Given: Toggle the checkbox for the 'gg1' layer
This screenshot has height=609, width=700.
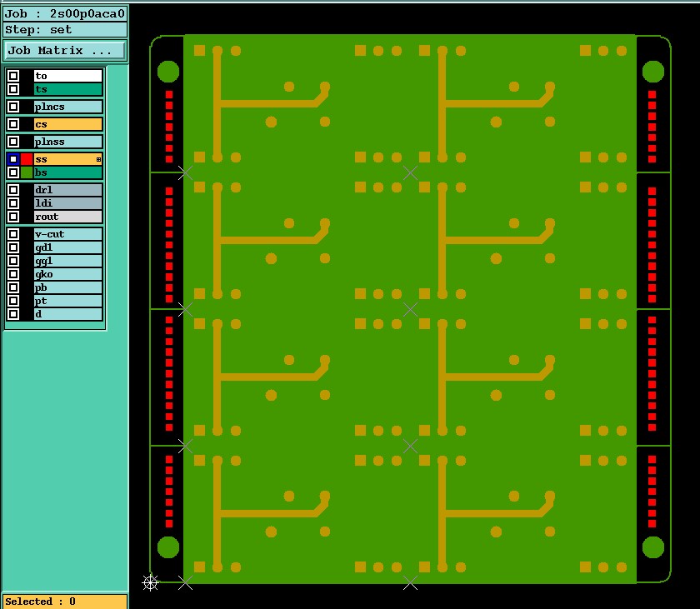Looking at the screenshot, I should pyautogui.click(x=13, y=261).
